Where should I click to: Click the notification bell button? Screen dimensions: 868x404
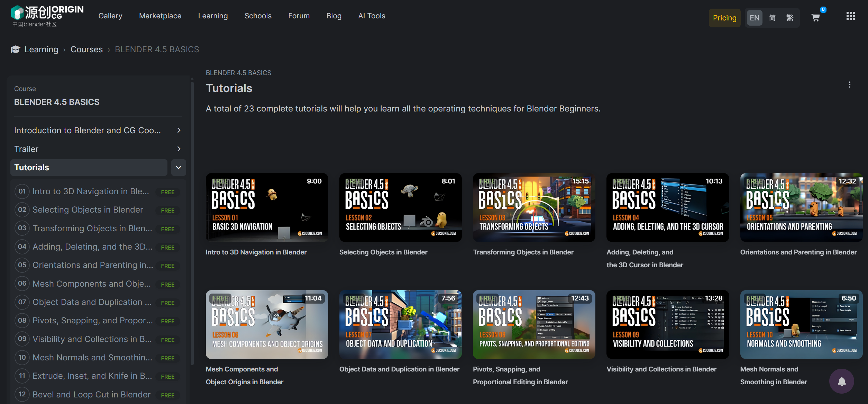coord(841,381)
